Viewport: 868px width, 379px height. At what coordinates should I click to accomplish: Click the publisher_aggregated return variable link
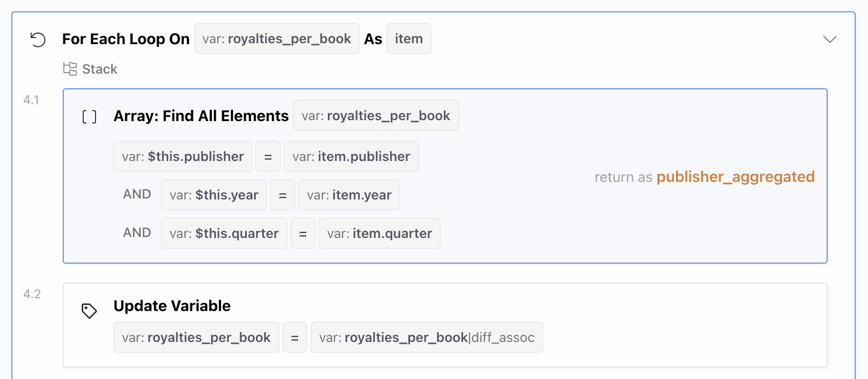point(735,177)
